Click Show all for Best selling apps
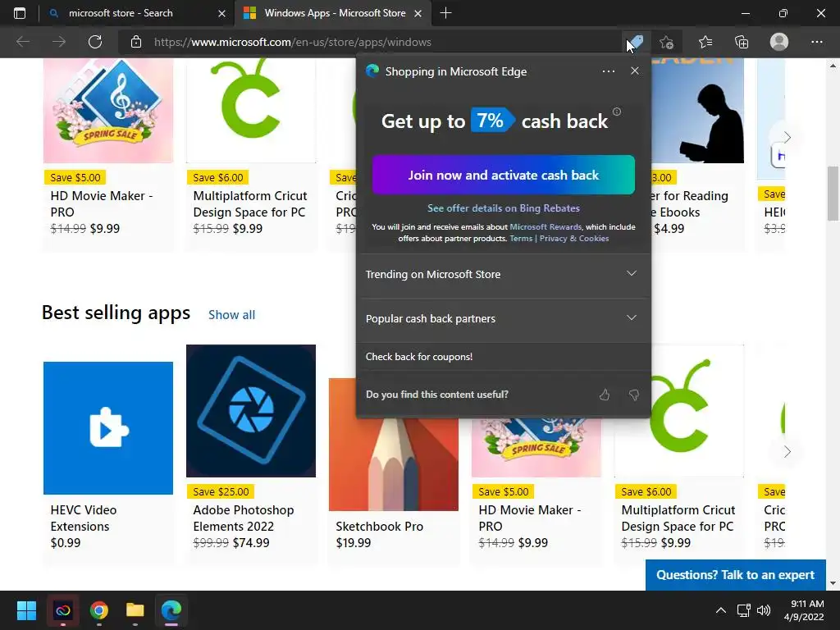 (x=231, y=315)
